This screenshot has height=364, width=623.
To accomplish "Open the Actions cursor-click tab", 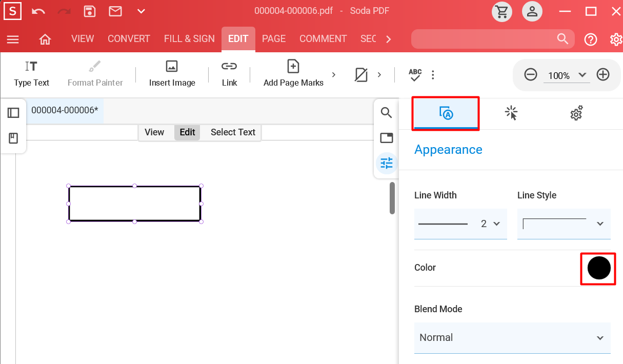I will (511, 113).
